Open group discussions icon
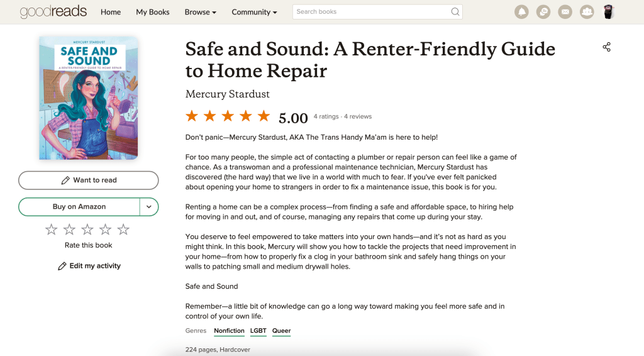This screenshot has height=356, width=644. click(x=543, y=12)
